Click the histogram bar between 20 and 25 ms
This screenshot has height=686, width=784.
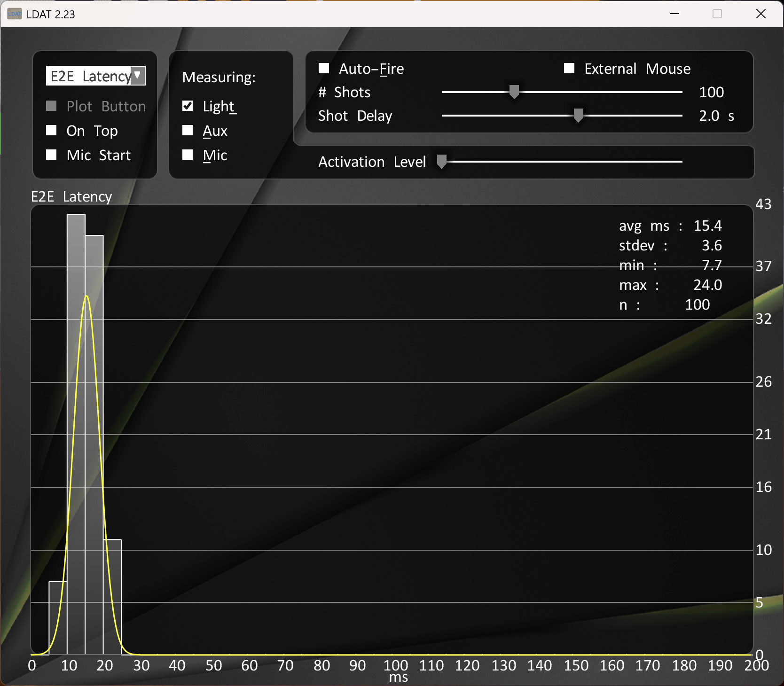112,597
